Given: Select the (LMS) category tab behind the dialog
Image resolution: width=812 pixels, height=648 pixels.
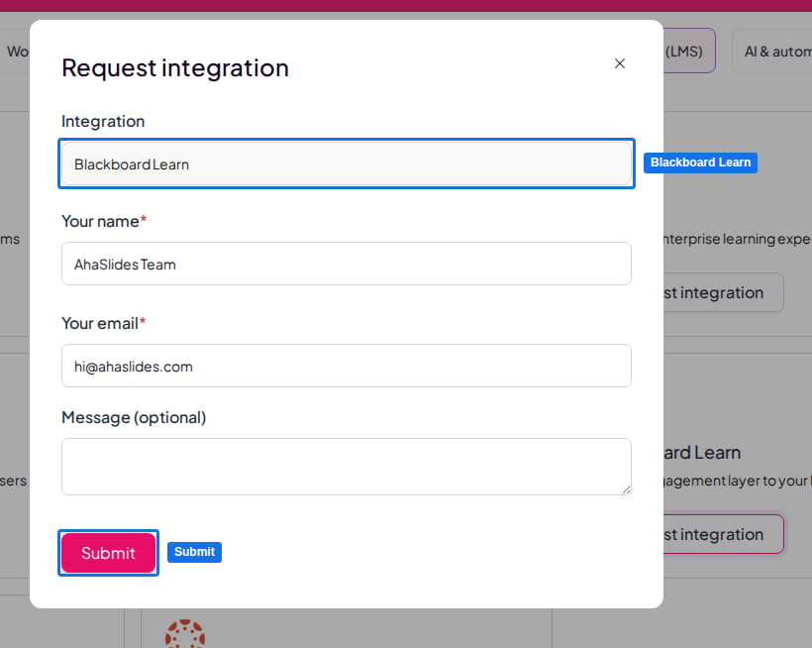Looking at the screenshot, I should pyautogui.click(x=689, y=51).
